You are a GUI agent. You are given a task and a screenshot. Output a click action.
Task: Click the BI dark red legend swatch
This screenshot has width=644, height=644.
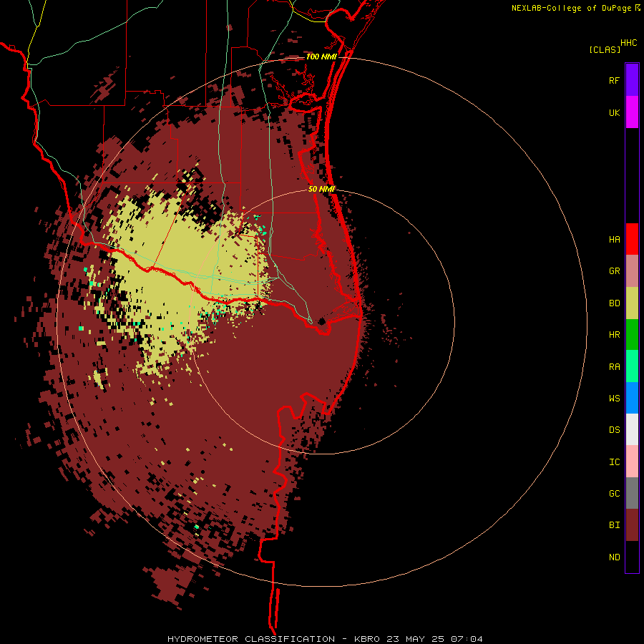click(x=632, y=525)
